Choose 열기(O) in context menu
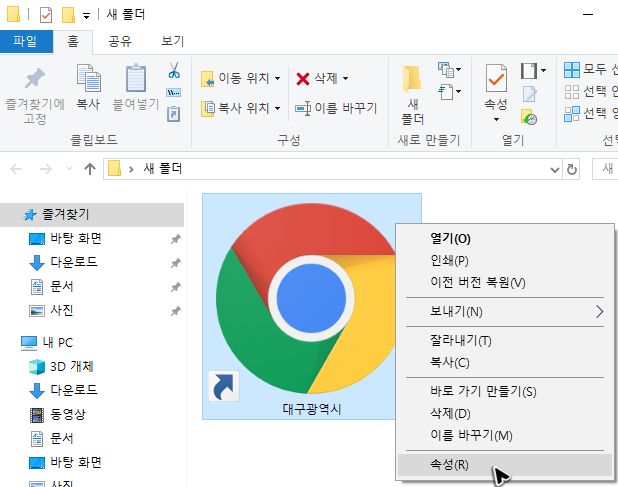The height and width of the screenshot is (487, 618). (x=505, y=238)
